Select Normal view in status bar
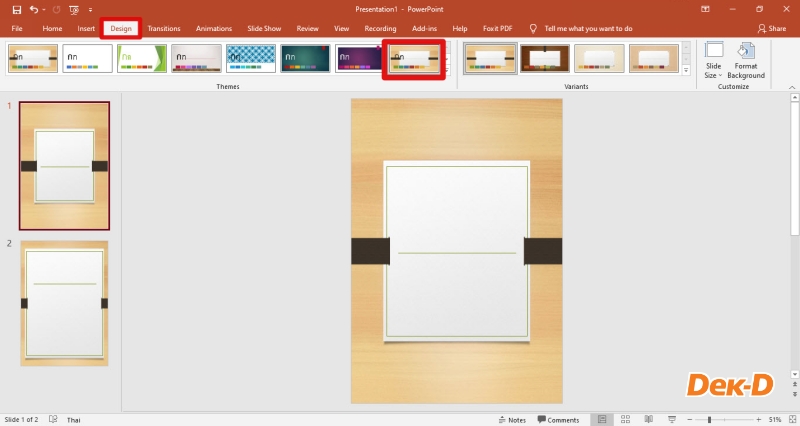800x426 pixels. point(600,420)
